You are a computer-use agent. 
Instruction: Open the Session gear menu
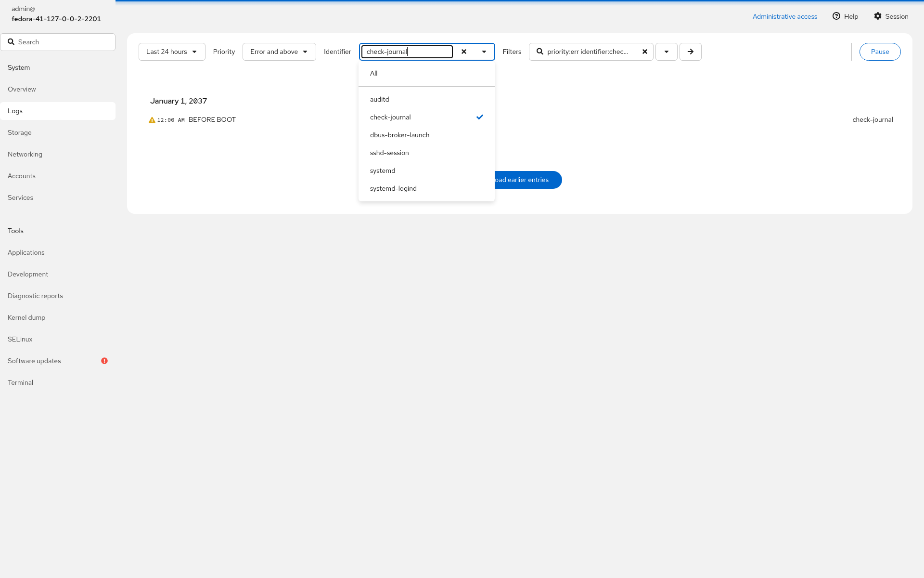point(891,16)
